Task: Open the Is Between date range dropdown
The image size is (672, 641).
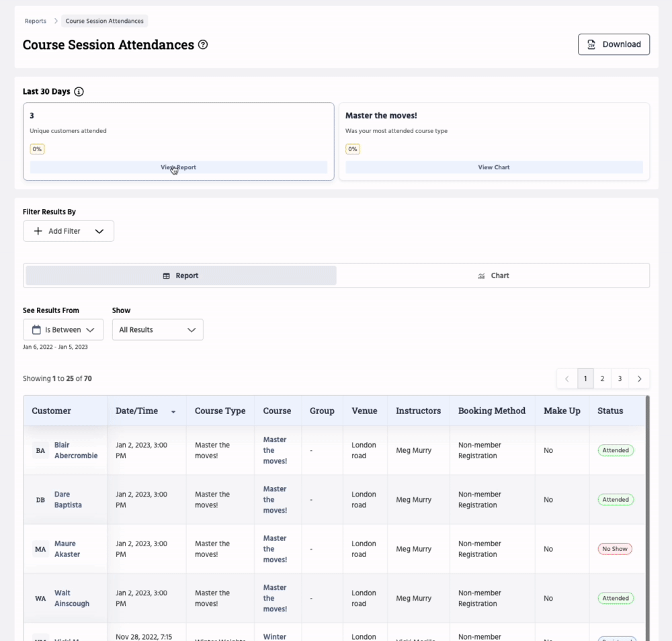Action: (90, 330)
